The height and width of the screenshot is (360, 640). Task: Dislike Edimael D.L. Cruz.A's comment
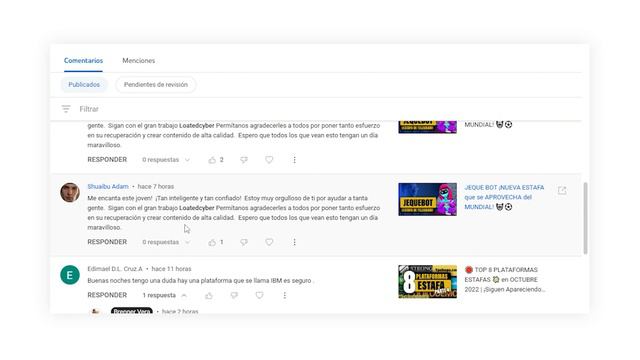coord(234,295)
